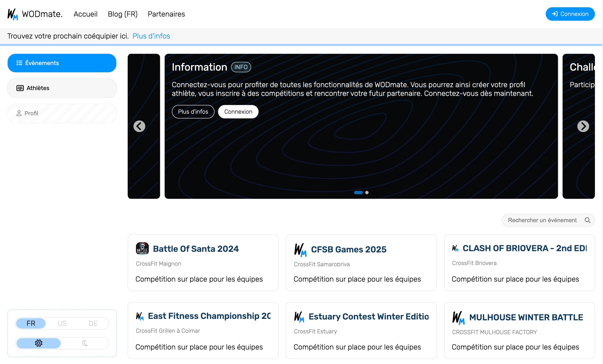Open the Battle Of Santa 2024 event logo

pos(142,248)
